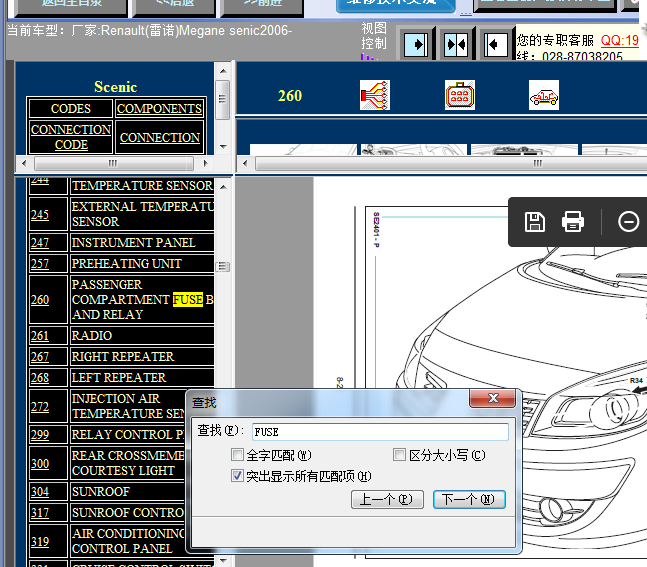Open component code 317 link
This screenshot has height=567, width=647.
(x=40, y=513)
